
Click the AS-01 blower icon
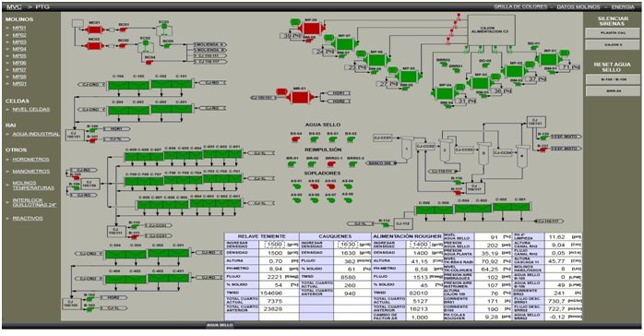tap(296, 186)
